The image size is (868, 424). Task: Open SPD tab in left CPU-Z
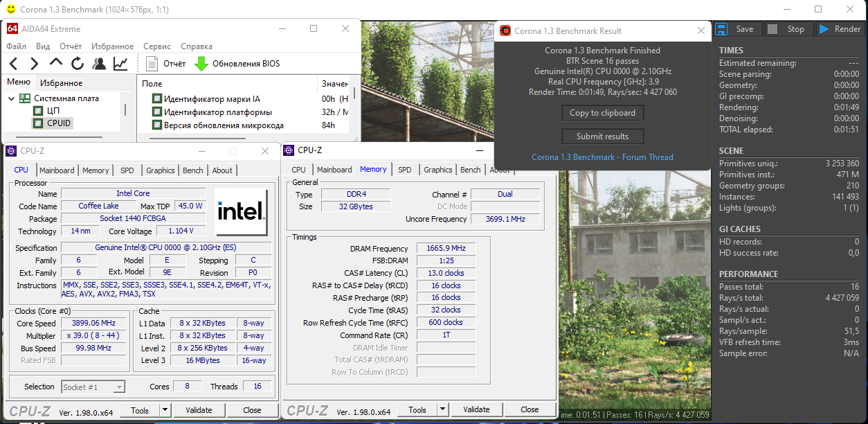pyautogui.click(x=127, y=170)
